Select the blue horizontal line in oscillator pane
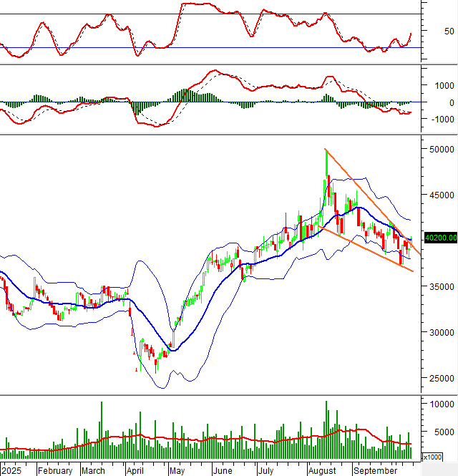The width and height of the screenshot is (458, 476). click(215, 48)
